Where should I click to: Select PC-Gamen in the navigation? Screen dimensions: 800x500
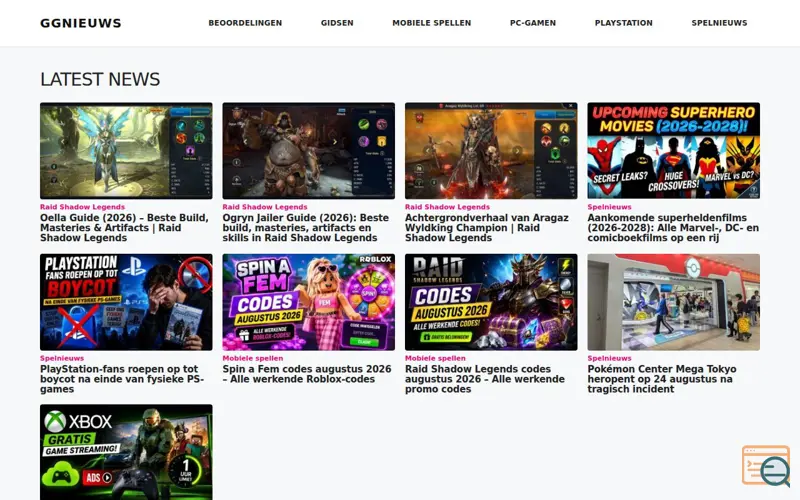533,23
